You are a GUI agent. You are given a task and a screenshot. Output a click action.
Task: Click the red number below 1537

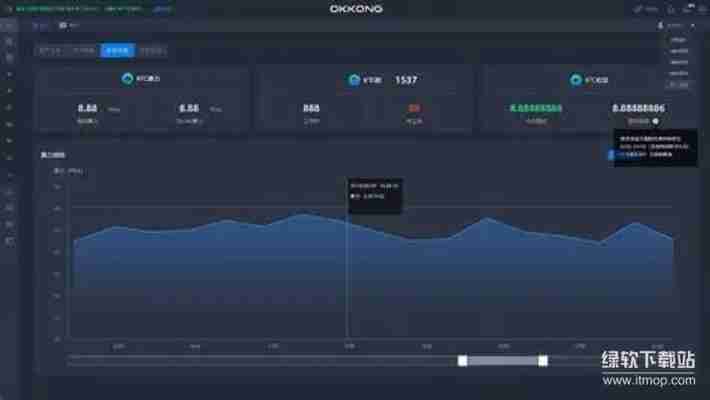414,108
